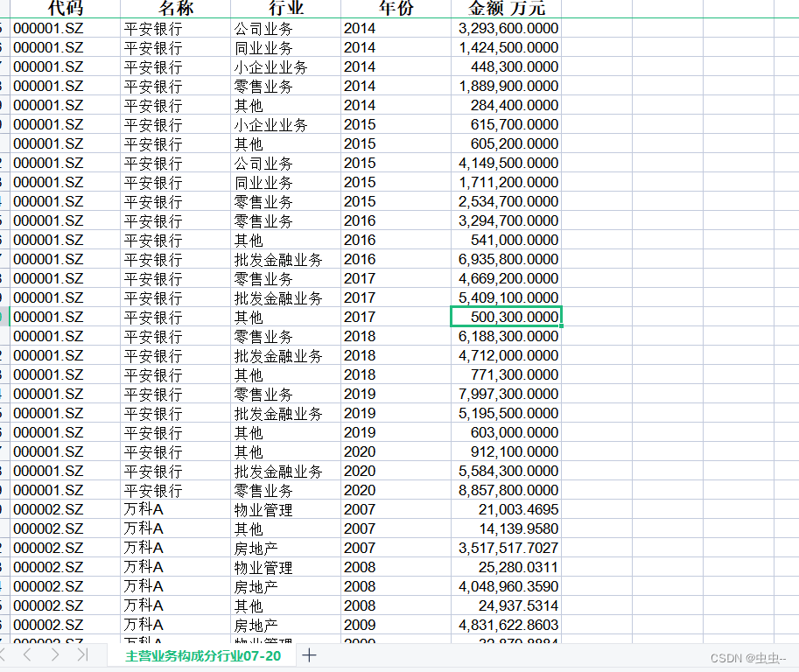Click amount cell 603,000.0000
This screenshot has height=672, width=799.
tap(507, 432)
